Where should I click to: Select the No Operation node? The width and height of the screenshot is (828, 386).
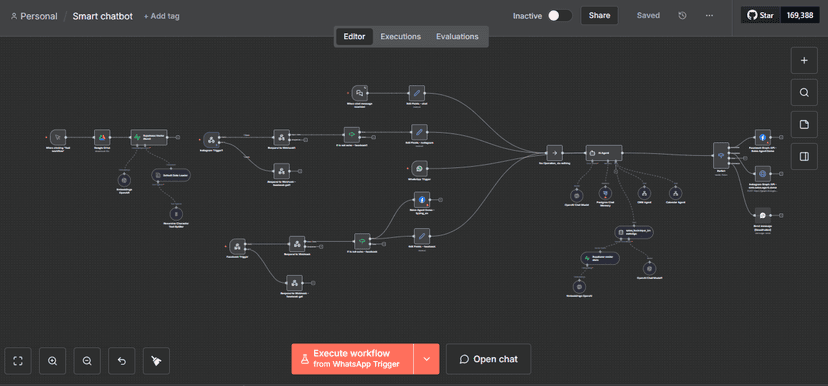pos(554,153)
